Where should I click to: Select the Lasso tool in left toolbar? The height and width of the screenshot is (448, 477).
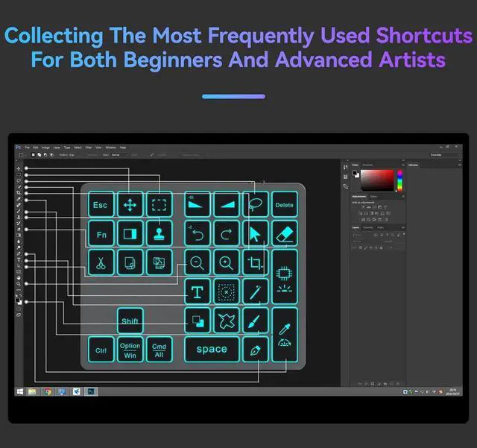(19, 181)
